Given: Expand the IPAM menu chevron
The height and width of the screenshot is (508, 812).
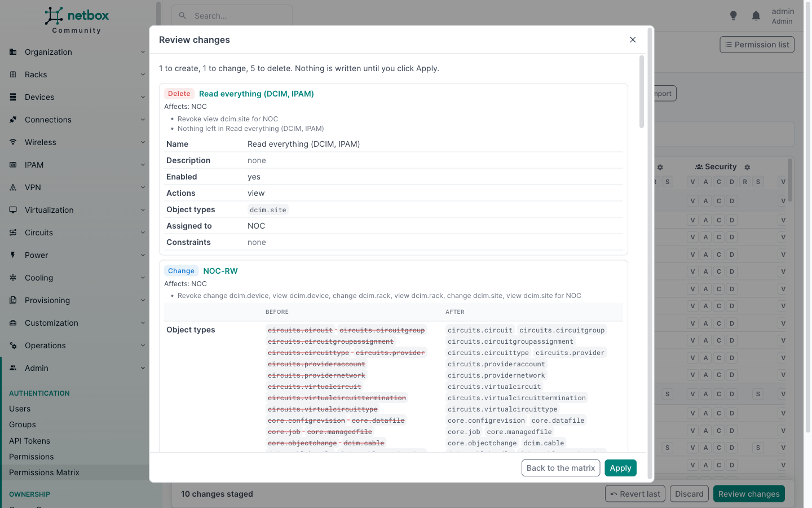Looking at the screenshot, I should pyautogui.click(x=143, y=165).
